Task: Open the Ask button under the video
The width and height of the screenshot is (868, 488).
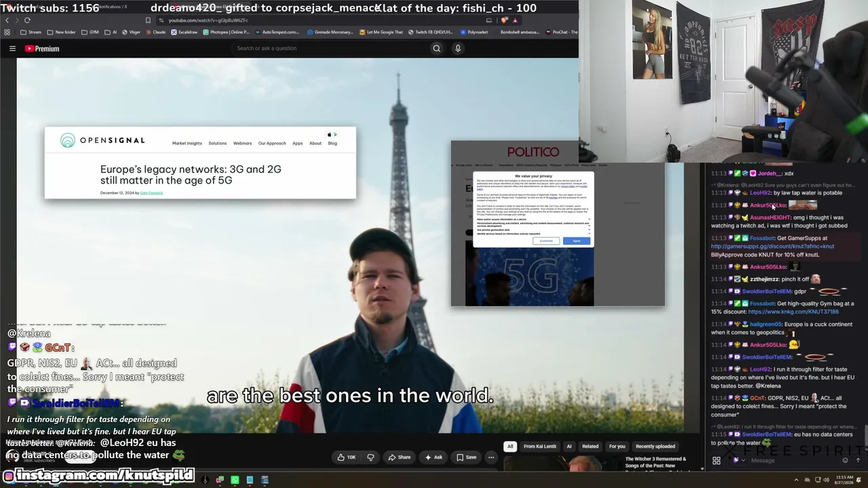Action: tap(433, 457)
